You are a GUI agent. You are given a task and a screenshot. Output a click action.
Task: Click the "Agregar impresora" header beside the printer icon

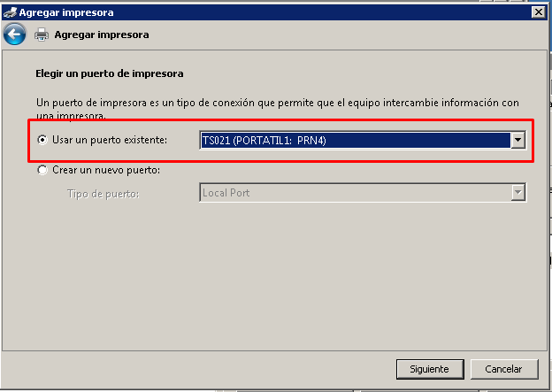[x=102, y=35]
